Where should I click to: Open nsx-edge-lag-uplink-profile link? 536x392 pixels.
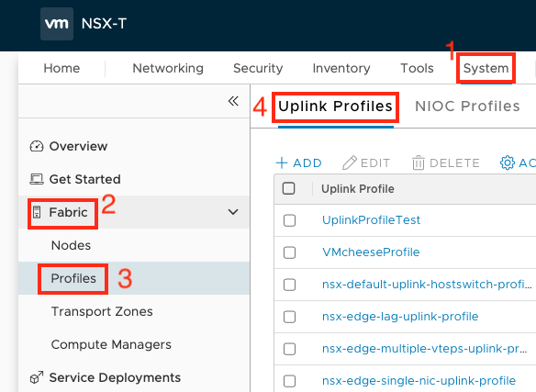tap(400, 317)
